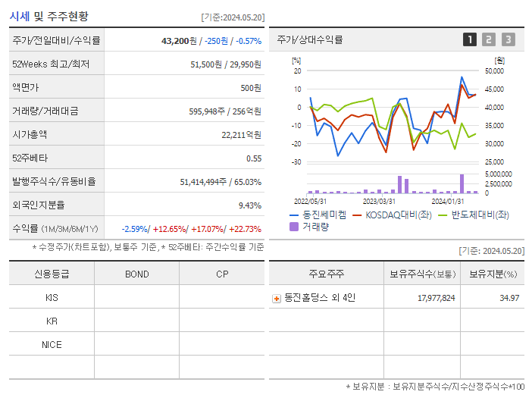Select the ownership percentage 34.97
Viewport: 532px width, 398px height.
click(509, 298)
